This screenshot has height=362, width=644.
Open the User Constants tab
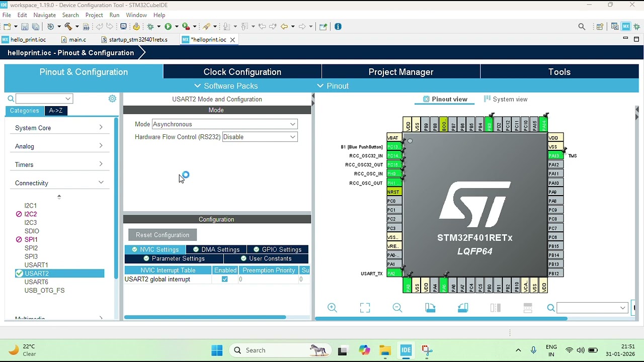266,258
